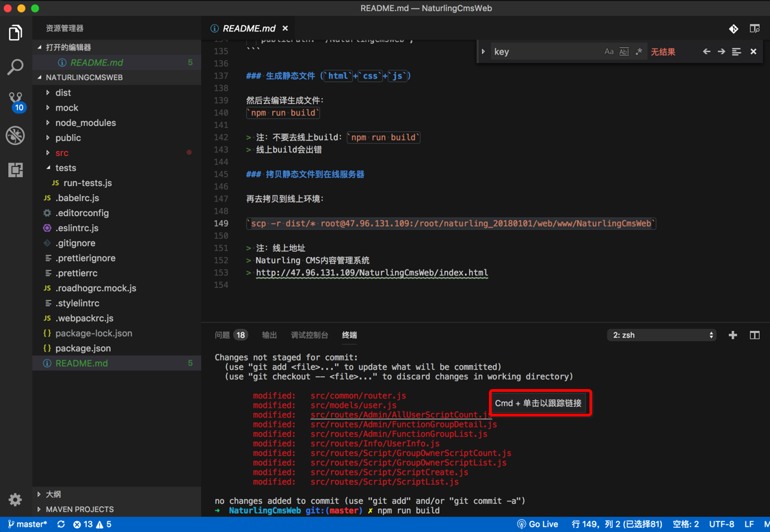Open errors and warnings count in status bar
Viewport: 770px width, 532px height.
(92, 524)
